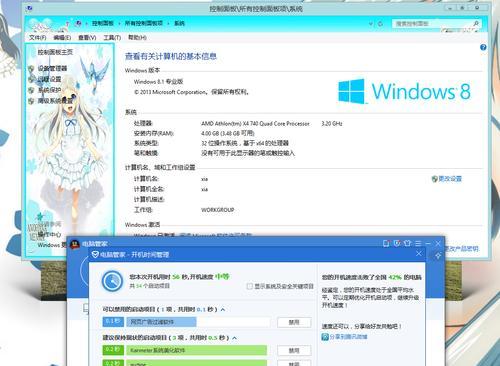Click the shield icon beside 系统保护
The height and width of the screenshot is (366, 500).
pos(31,90)
